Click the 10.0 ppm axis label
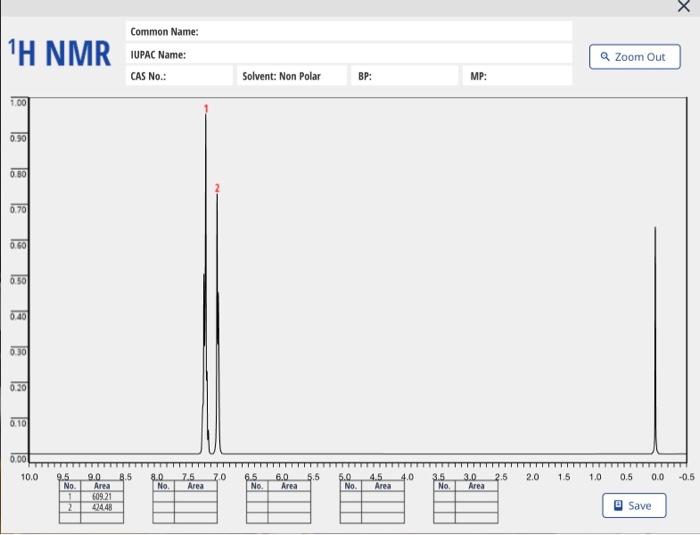Screen dimensions: 700x535 [29, 477]
